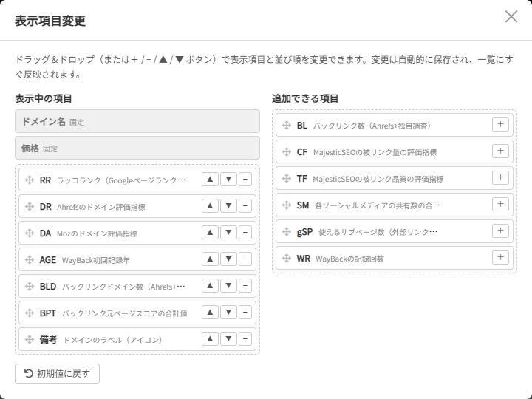Click 表示中の項目 heading
This screenshot has width=532, height=399.
44,99
